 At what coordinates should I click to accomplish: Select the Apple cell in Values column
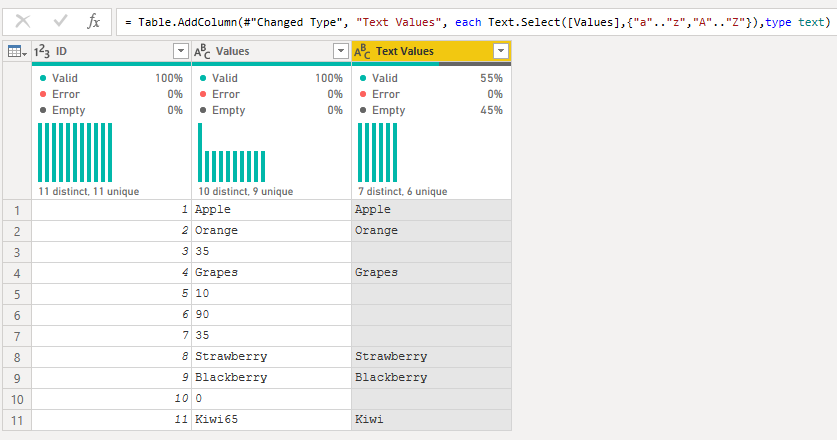coord(271,210)
